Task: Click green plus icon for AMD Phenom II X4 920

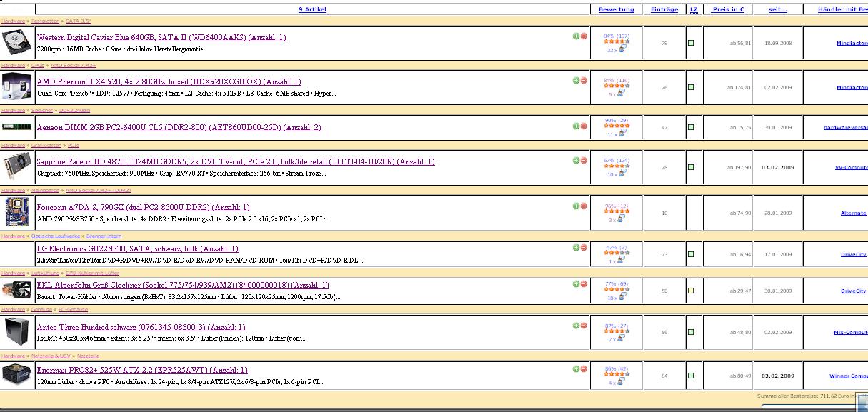Action: pos(576,81)
